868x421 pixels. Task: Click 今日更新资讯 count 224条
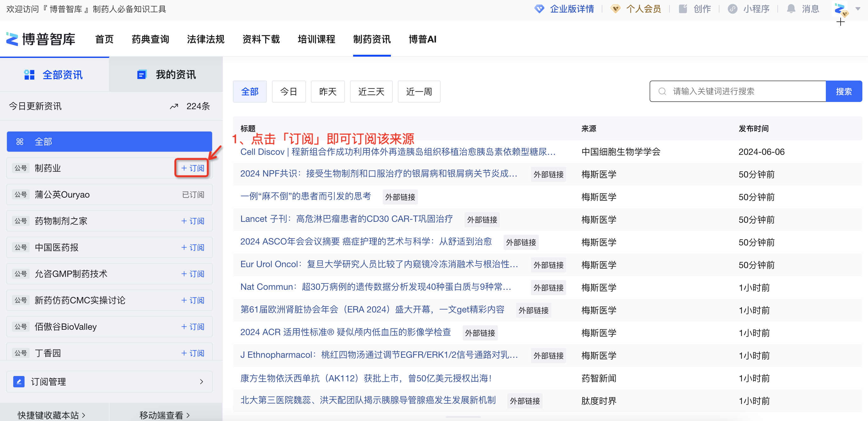(198, 106)
